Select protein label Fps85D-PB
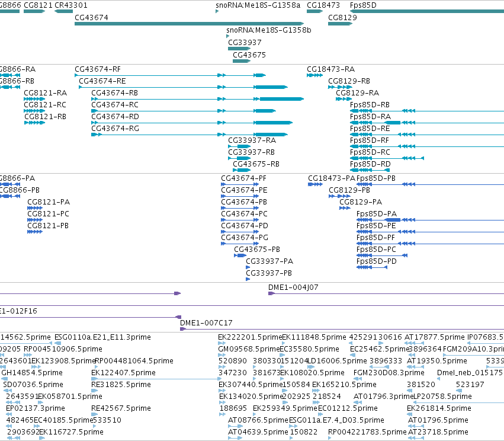 coord(376,178)
